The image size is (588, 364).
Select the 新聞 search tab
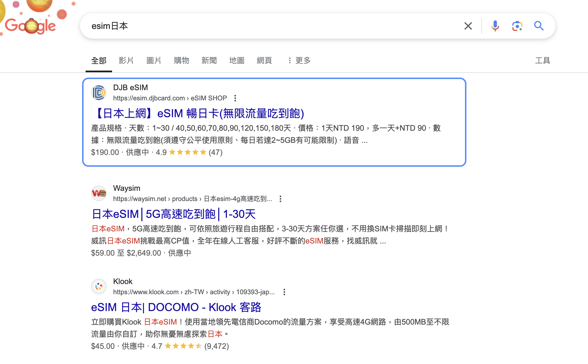[x=209, y=60]
